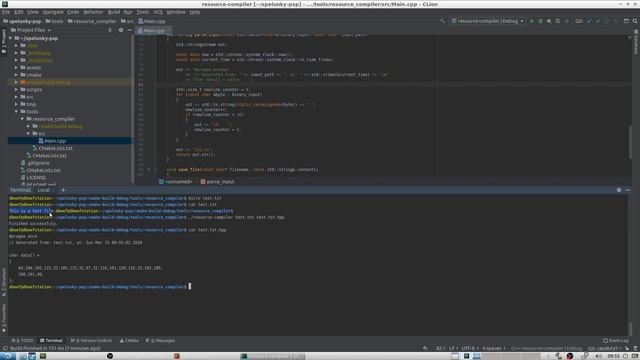Viewport: 640px width, 360px height.
Task: Locate current file in project tree
Action: pyautogui.click(x=110, y=30)
